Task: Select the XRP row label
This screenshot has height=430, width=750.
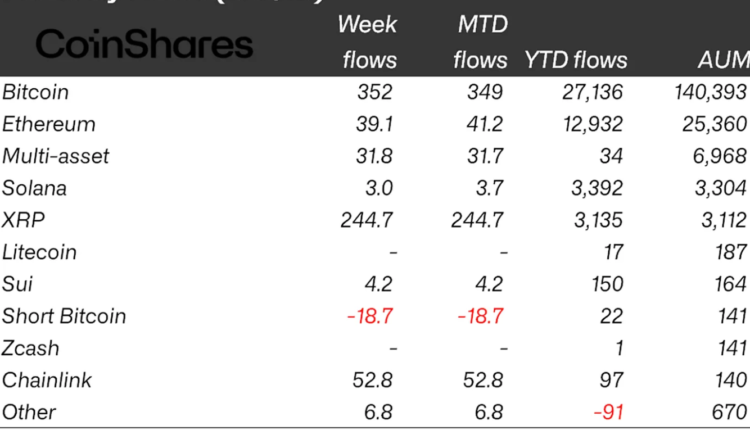Action: click(24, 221)
